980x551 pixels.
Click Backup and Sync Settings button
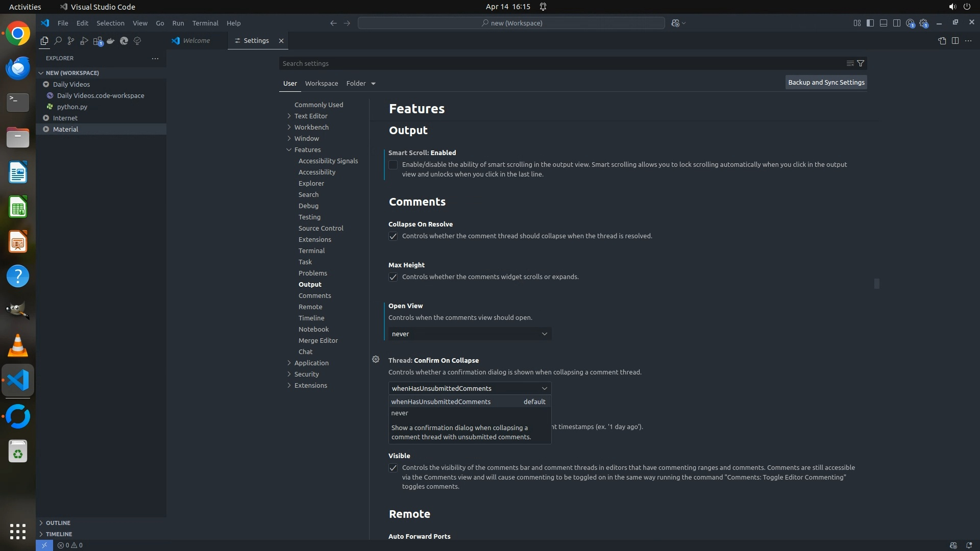826,82
